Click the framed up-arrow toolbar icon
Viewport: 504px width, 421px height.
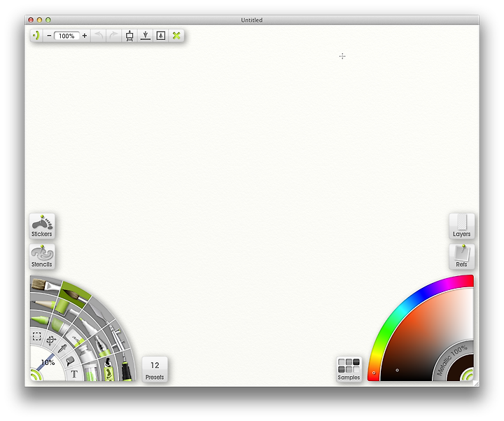[161, 36]
